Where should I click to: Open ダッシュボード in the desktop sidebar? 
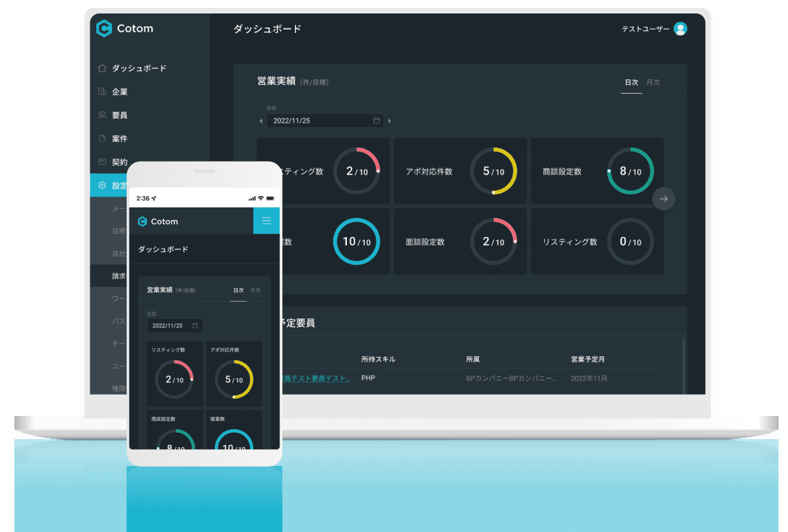click(139, 68)
